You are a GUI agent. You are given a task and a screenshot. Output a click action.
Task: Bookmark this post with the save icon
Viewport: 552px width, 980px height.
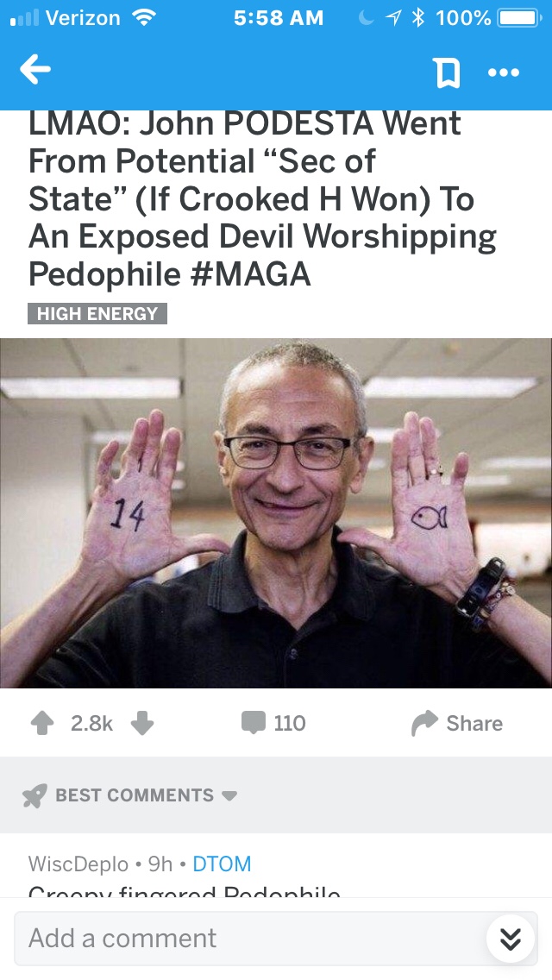pos(447,73)
